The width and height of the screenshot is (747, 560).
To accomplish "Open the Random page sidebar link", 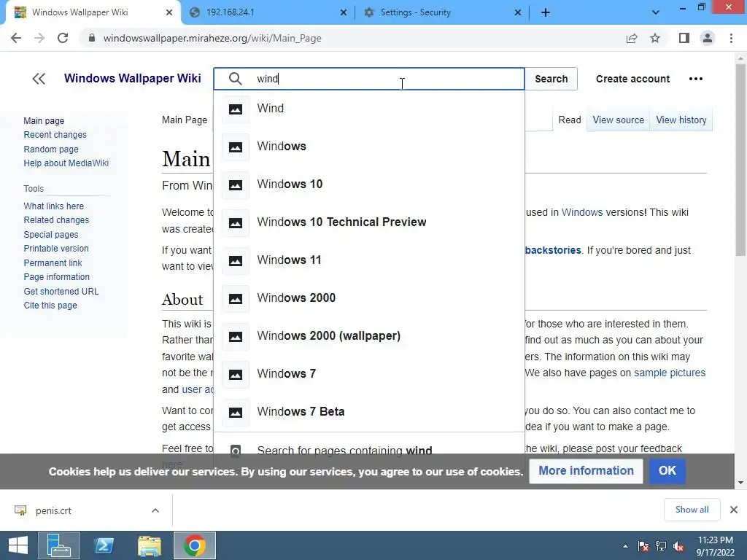I will tap(51, 149).
